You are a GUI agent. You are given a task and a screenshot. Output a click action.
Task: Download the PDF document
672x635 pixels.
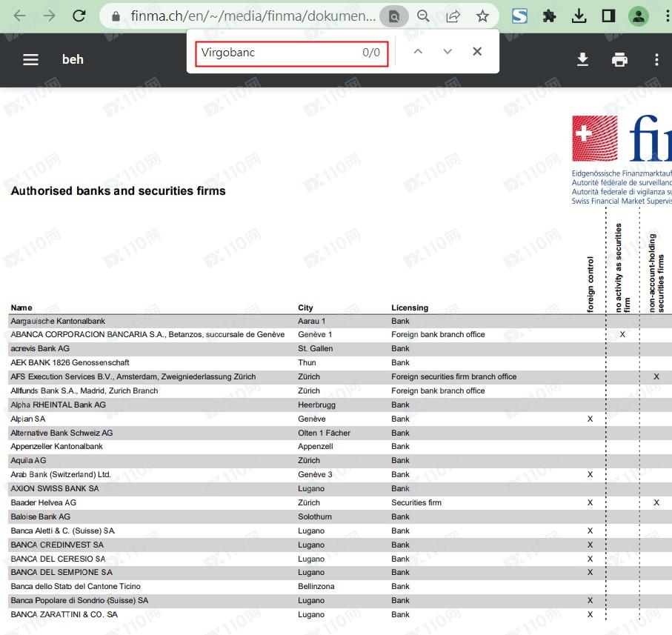583,59
